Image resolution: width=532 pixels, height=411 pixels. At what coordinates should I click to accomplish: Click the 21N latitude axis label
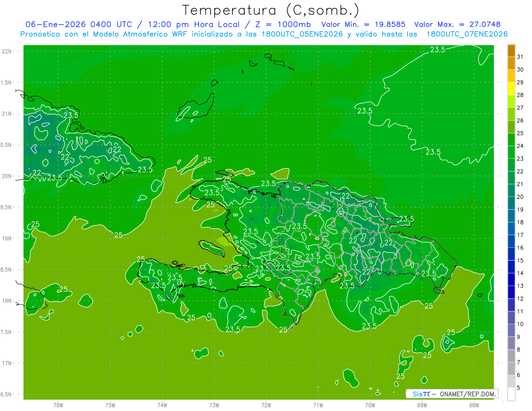tap(7, 114)
